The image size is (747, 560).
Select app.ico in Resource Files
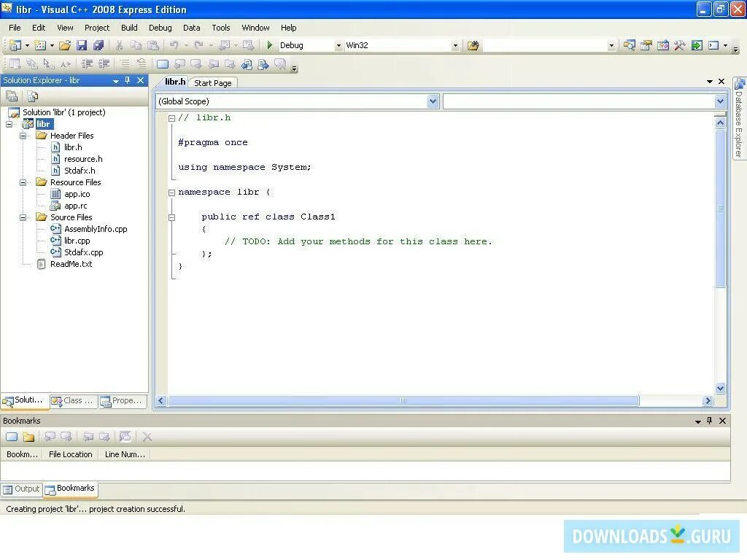tap(77, 194)
